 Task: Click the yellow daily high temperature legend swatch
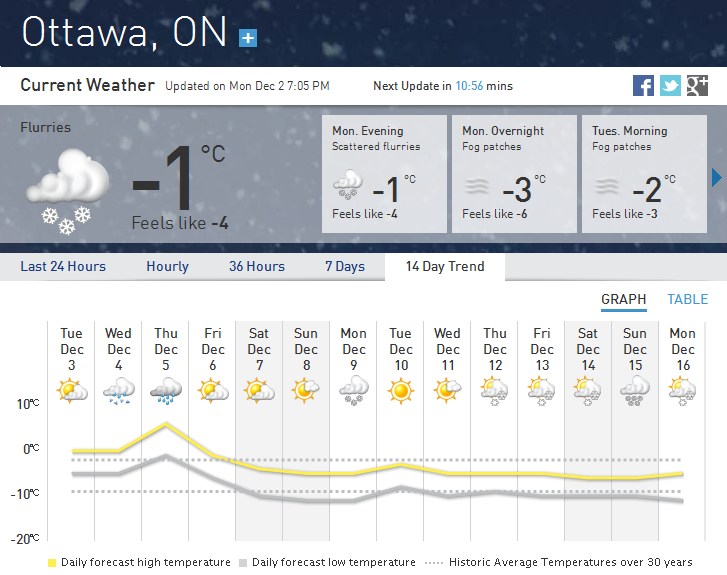pos(52,563)
